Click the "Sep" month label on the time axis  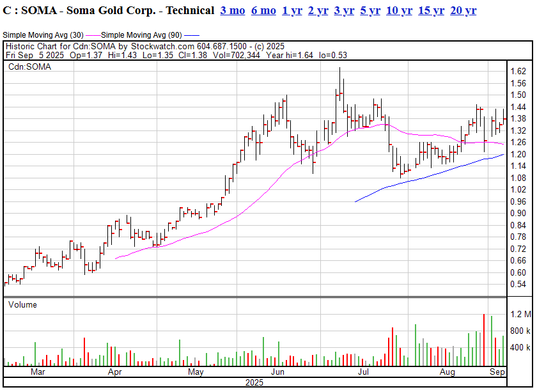(497, 372)
